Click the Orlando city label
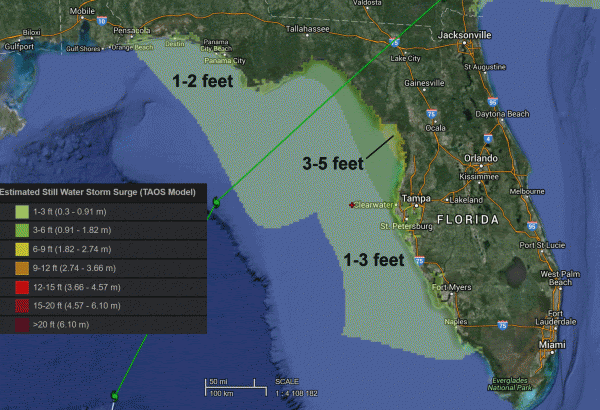 [x=481, y=158]
